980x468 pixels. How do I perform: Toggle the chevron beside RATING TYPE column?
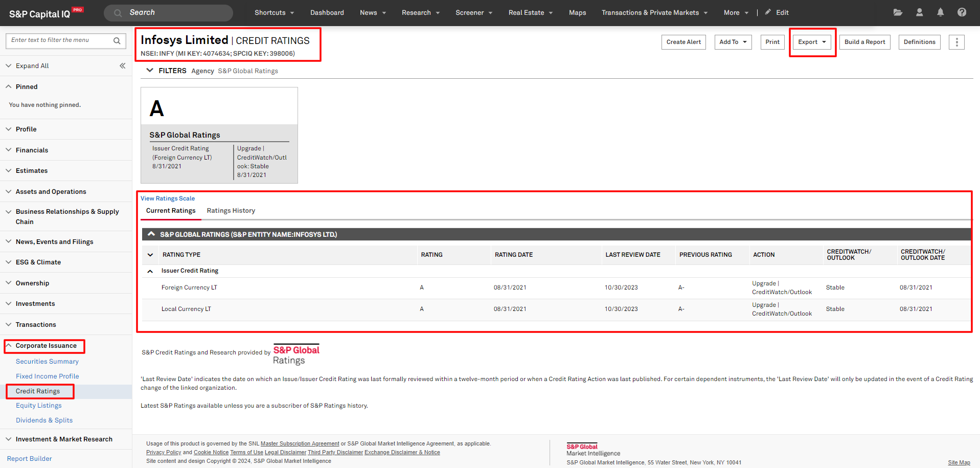coord(150,255)
